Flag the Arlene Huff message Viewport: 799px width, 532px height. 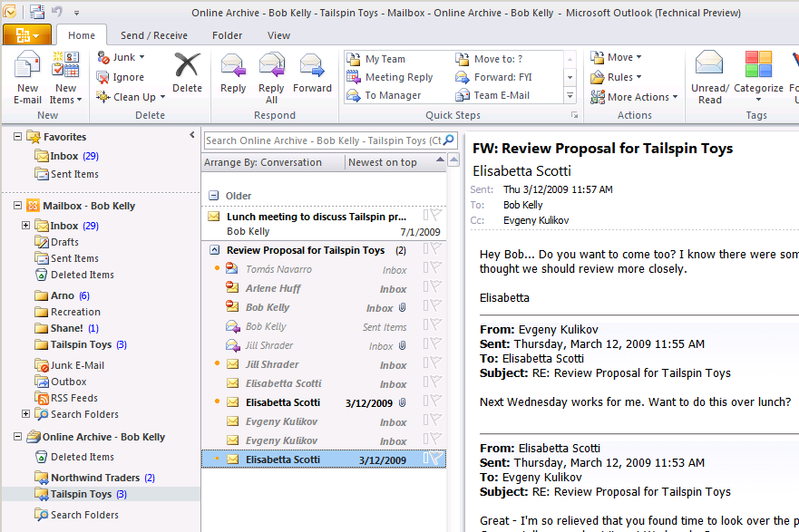click(436, 286)
